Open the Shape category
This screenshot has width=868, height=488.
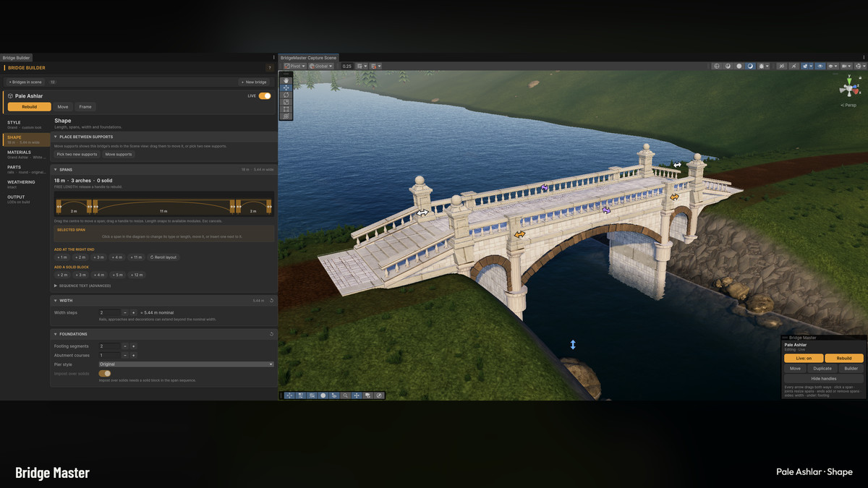coord(26,140)
